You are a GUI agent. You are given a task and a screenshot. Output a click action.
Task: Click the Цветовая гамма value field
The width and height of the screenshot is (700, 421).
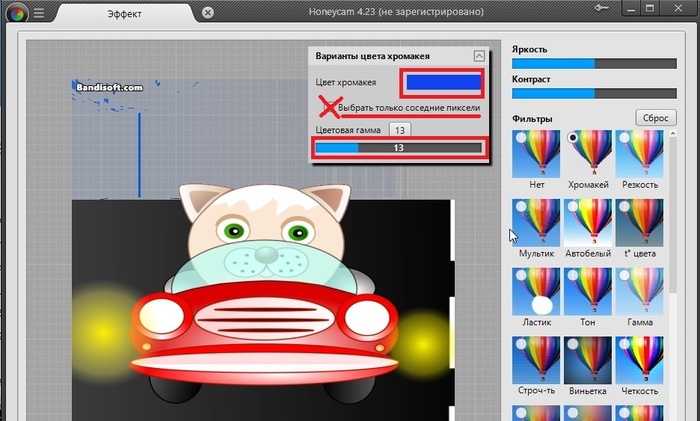tap(400, 130)
